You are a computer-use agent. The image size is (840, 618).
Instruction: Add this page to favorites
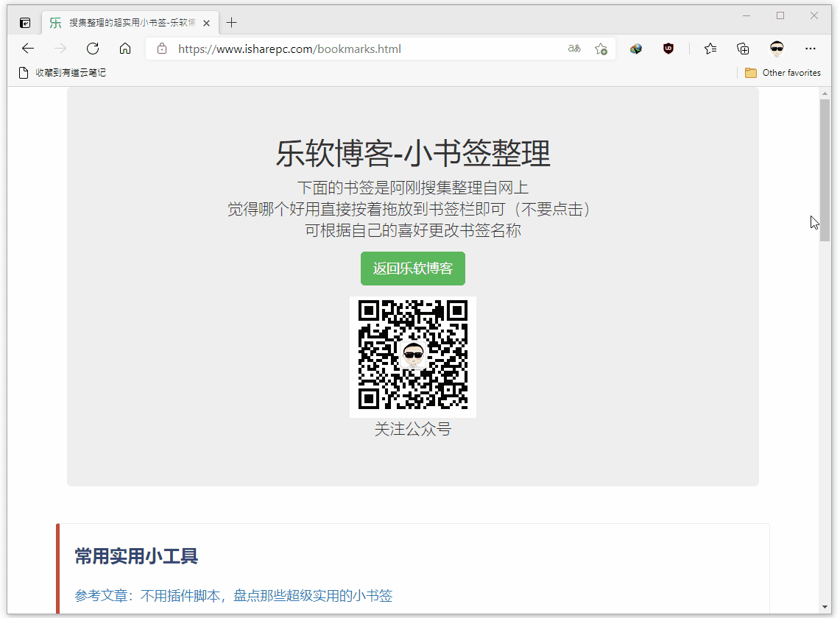[x=601, y=49]
